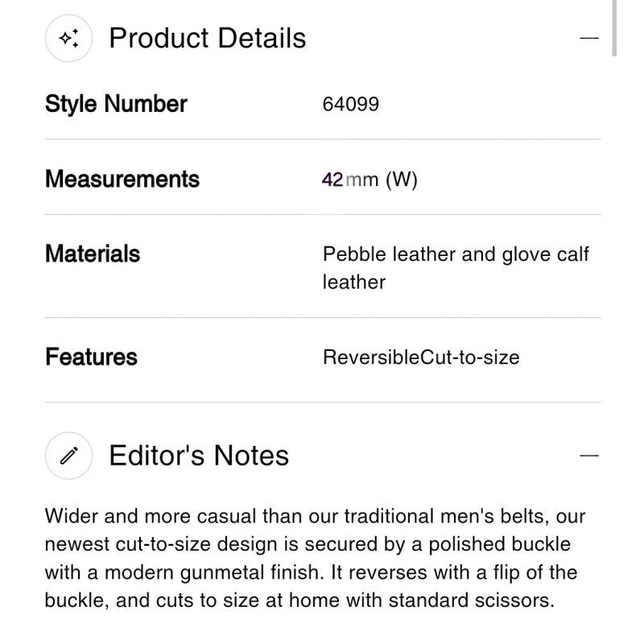Collapse the Product Details section
This screenshot has width=644, height=644.
tap(589, 39)
